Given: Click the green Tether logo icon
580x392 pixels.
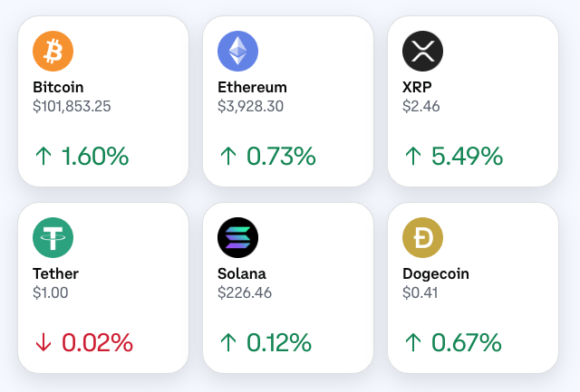Looking at the screenshot, I should click(x=53, y=238).
